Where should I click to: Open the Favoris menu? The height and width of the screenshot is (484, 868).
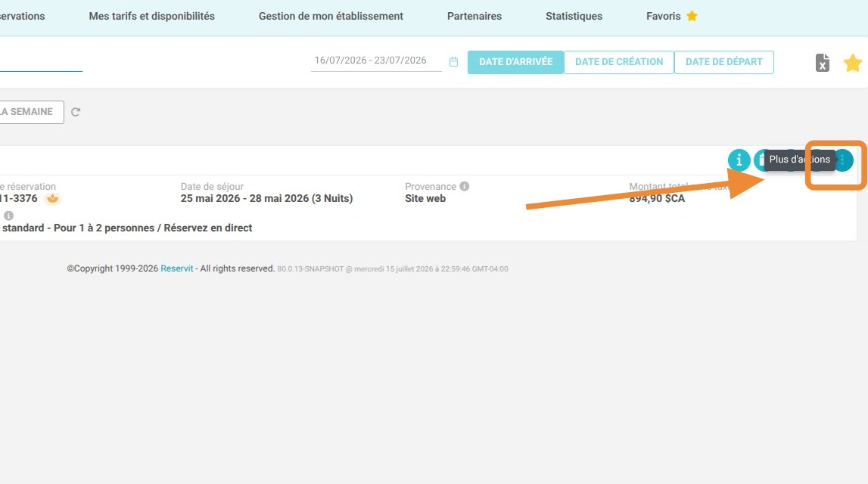pos(671,17)
